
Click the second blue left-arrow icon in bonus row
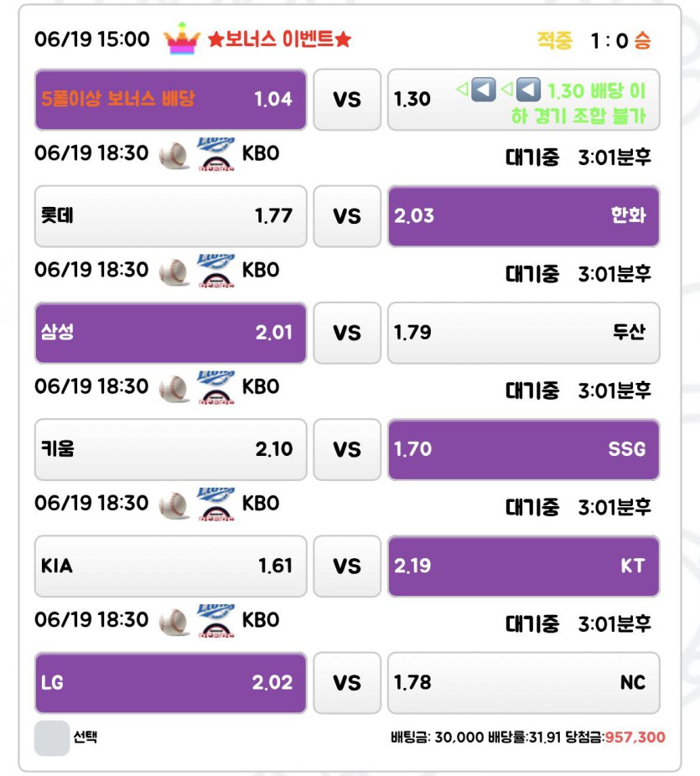click(528, 90)
